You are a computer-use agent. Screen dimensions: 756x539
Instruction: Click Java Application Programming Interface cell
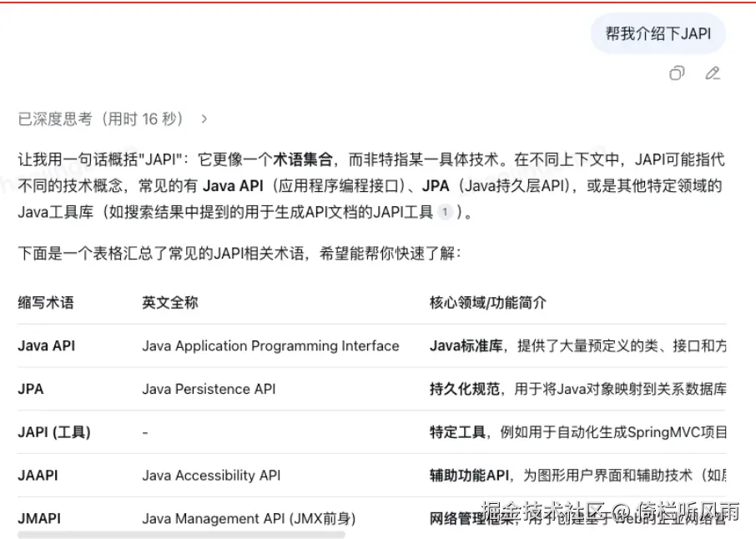tap(270, 345)
